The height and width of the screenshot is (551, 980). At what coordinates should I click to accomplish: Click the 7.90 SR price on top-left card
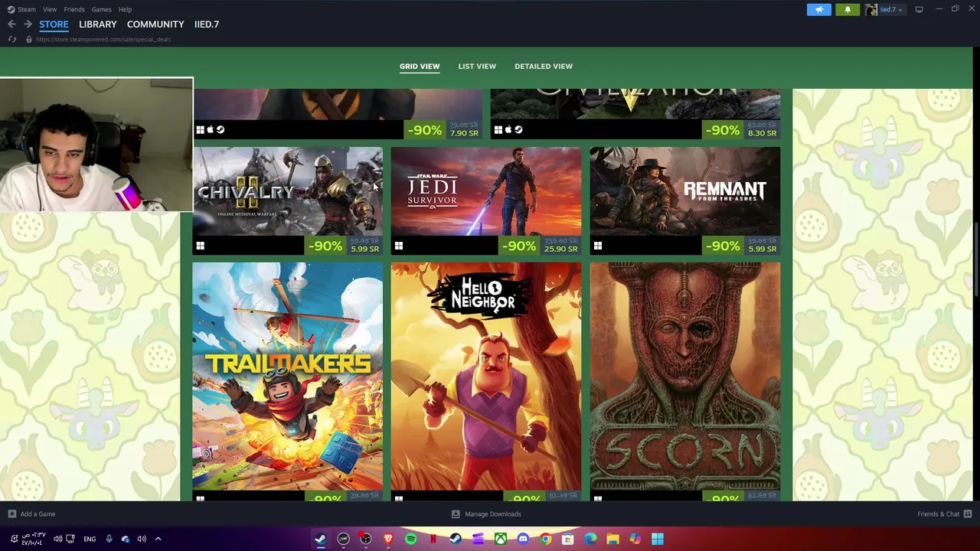[x=464, y=133]
